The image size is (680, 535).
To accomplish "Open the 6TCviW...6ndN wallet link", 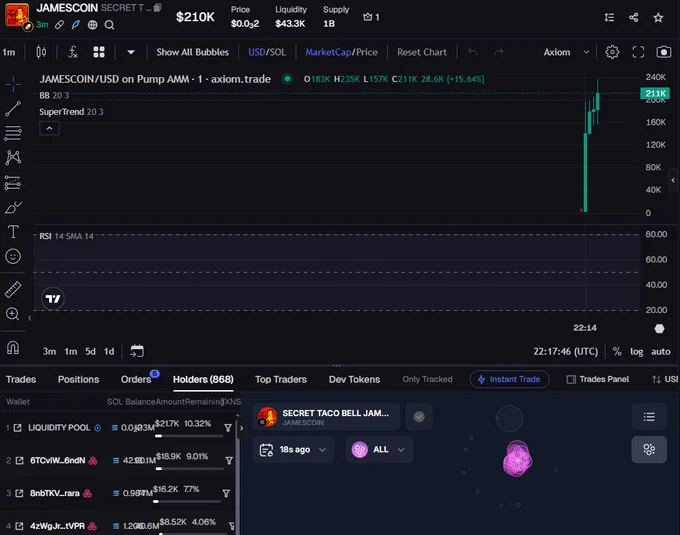I will tap(20, 460).
